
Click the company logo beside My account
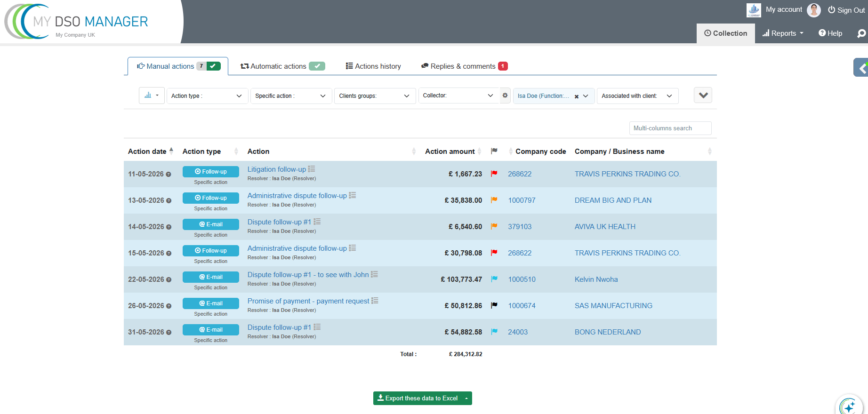click(x=754, y=10)
